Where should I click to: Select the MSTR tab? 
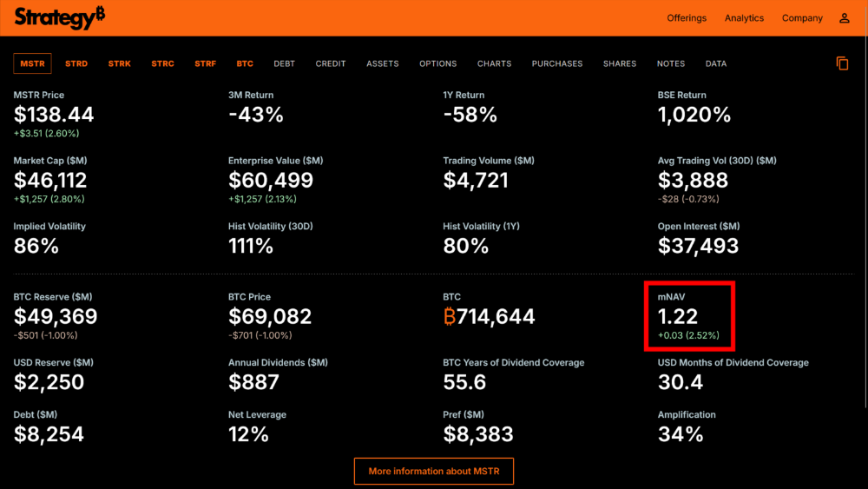[33, 63]
